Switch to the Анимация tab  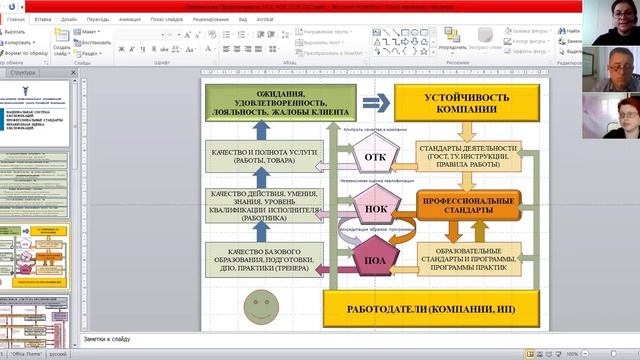(130, 19)
